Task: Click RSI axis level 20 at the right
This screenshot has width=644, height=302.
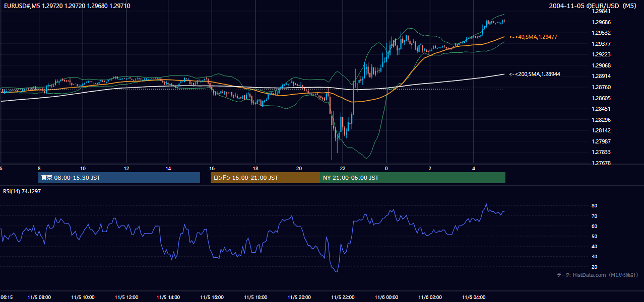Action: [x=595, y=267]
